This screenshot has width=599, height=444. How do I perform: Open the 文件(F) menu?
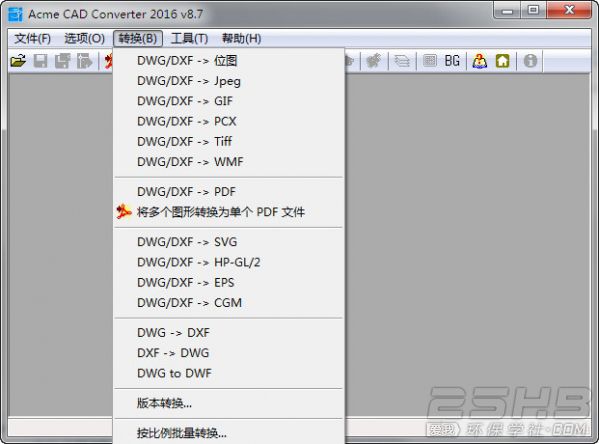(x=32, y=39)
